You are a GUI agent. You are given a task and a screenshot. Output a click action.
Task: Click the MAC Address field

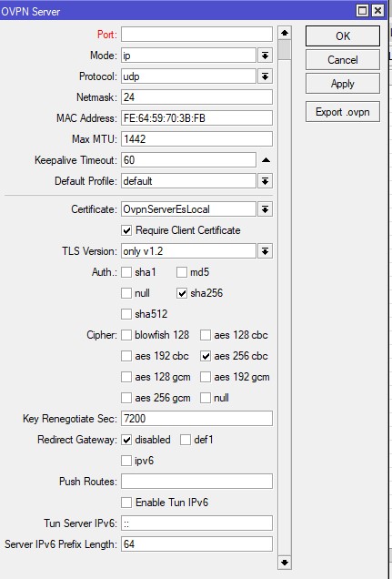[x=196, y=118]
